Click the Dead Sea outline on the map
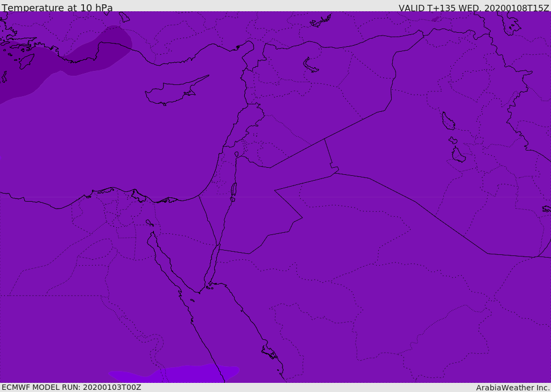 (x=234, y=191)
